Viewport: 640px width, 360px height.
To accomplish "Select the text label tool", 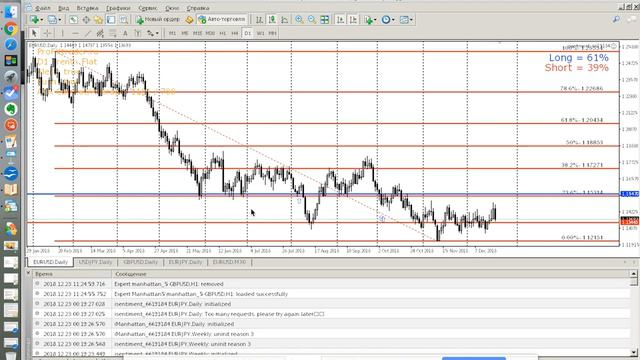I will tap(138, 33).
